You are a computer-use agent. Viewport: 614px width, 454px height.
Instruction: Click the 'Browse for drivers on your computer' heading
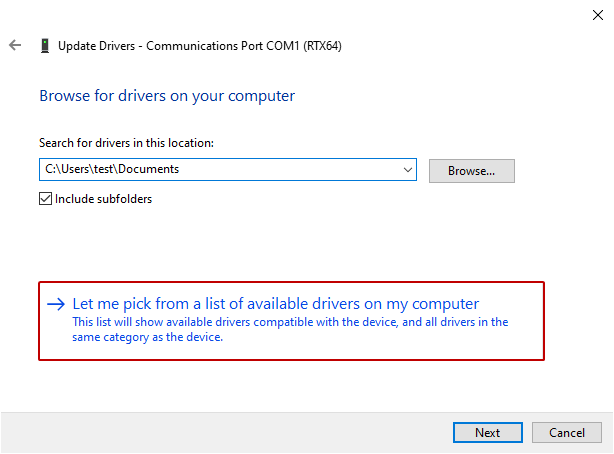pyautogui.click(x=167, y=96)
